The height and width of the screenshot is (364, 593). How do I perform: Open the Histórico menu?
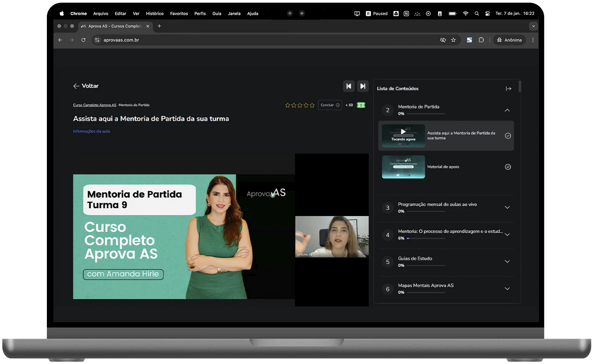click(155, 14)
